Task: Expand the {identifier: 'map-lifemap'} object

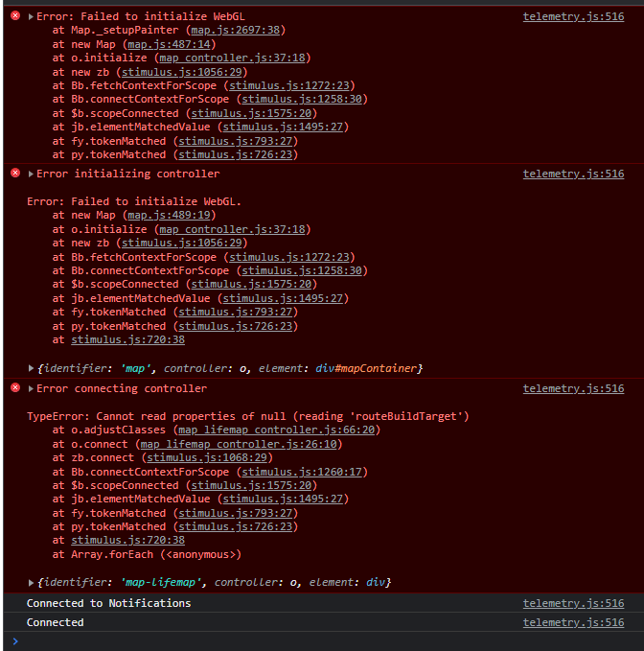Action: tap(32, 583)
